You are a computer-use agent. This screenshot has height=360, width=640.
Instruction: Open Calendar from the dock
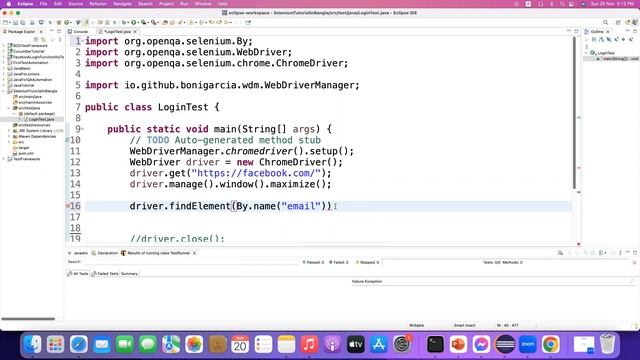point(240,344)
